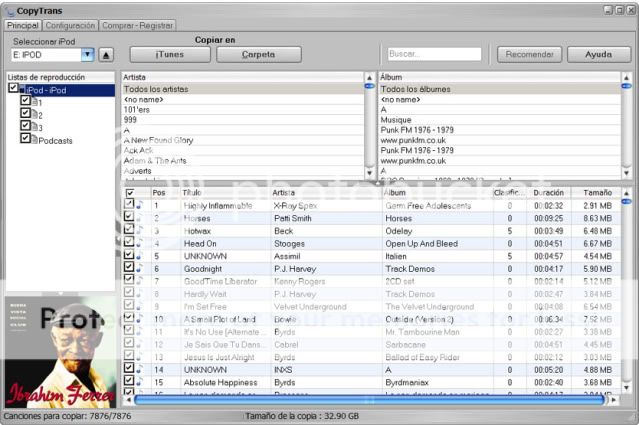This screenshot has width=639, height=425.
Task: Click the Recomendar button
Action: (x=529, y=54)
